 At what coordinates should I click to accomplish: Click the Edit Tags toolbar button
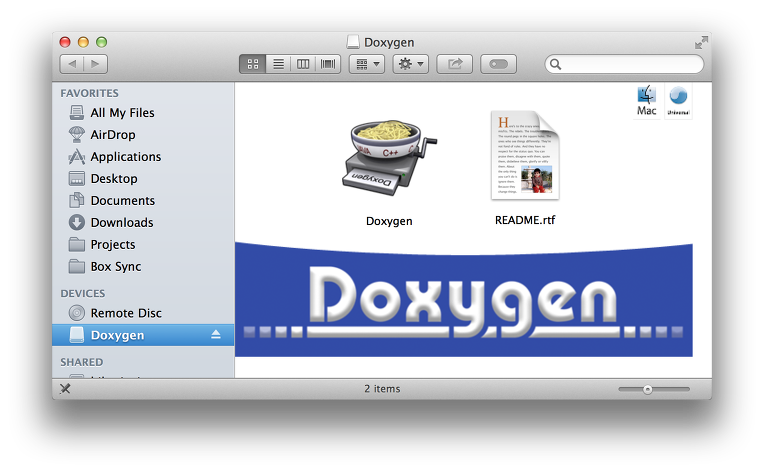(498, 64)
